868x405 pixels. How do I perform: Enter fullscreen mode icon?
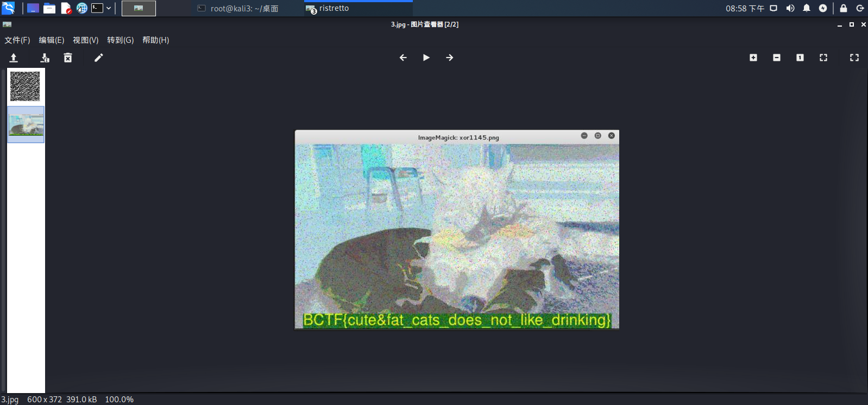854,58
